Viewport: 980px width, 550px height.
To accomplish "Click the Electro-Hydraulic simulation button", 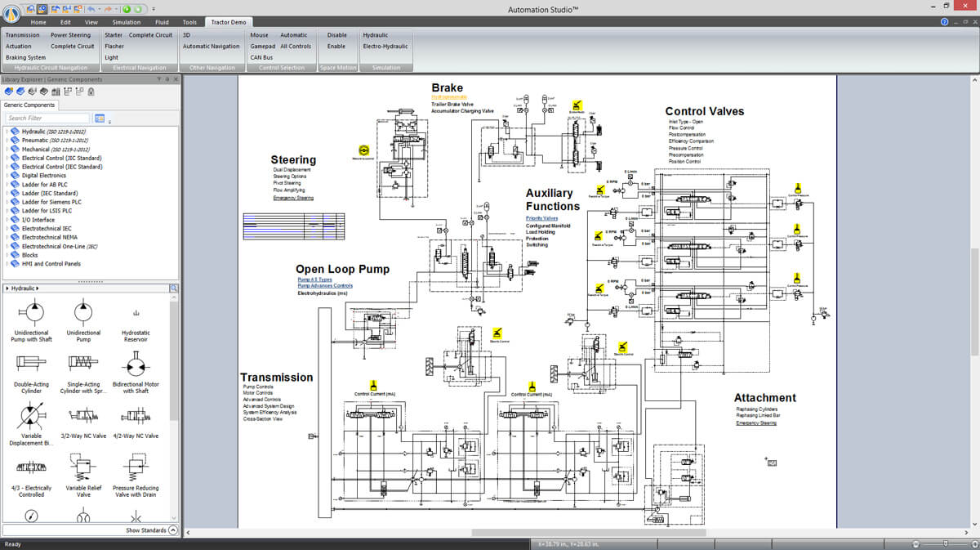I will (x=385, y=47).
